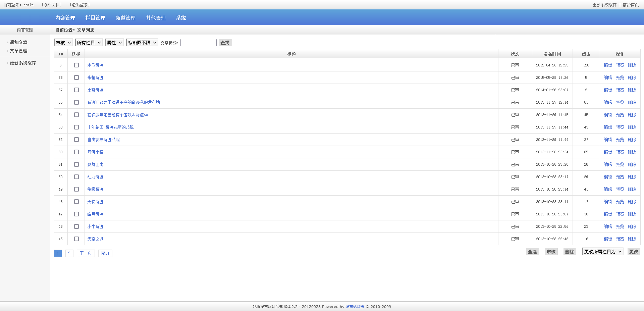Switch to 频道管理 in top navigation
This screenshot has height=311, width=644.
coord(125,18)
